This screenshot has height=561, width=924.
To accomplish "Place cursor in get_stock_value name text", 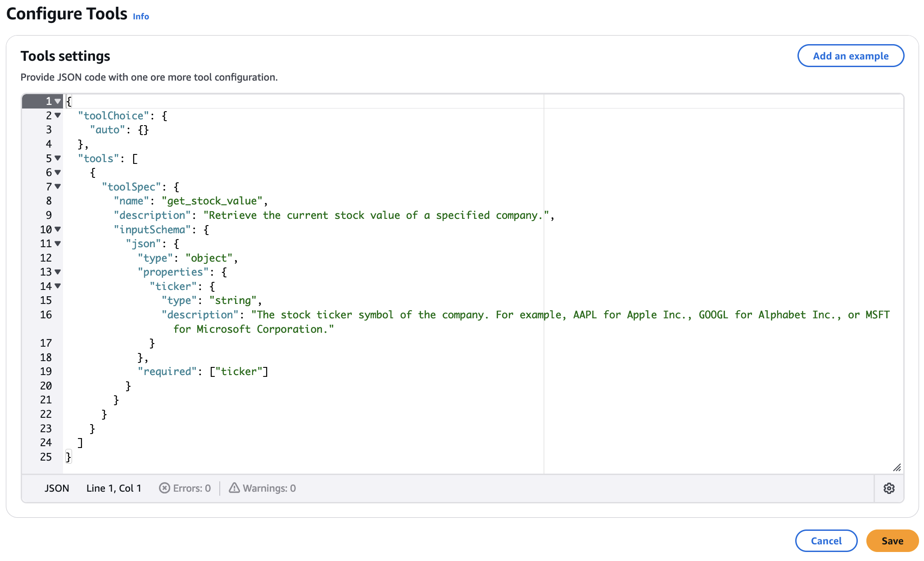I will tap(212, 201).
